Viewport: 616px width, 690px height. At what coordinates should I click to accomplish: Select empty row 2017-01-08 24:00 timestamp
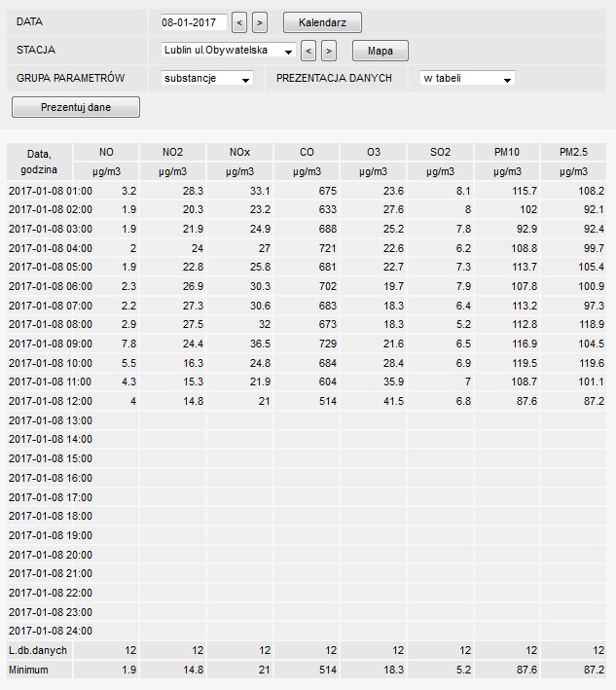[51, 631]
